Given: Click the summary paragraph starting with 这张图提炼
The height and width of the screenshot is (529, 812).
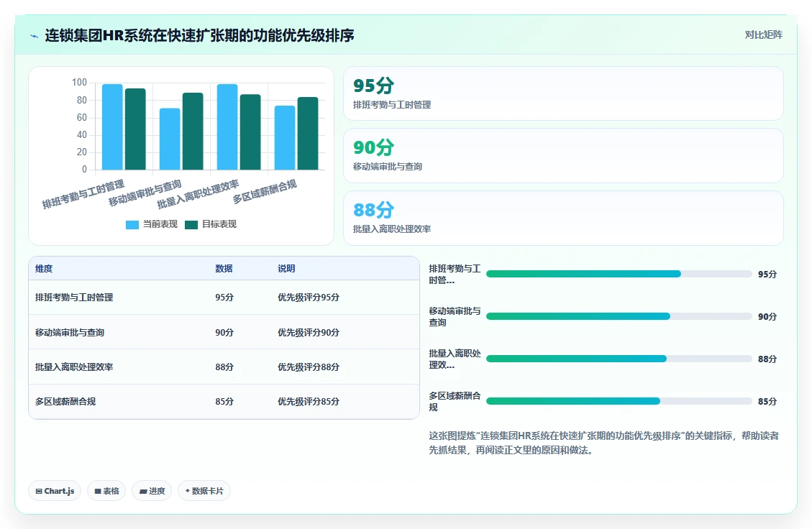Looking at the screenshot, I should (603, 443).
